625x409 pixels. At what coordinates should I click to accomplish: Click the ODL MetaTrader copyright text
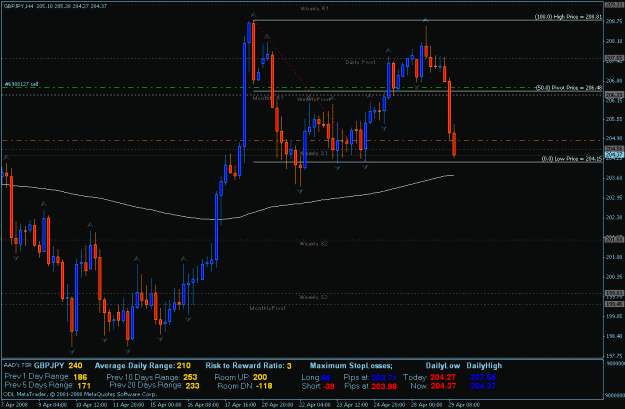tap(80, 394)
